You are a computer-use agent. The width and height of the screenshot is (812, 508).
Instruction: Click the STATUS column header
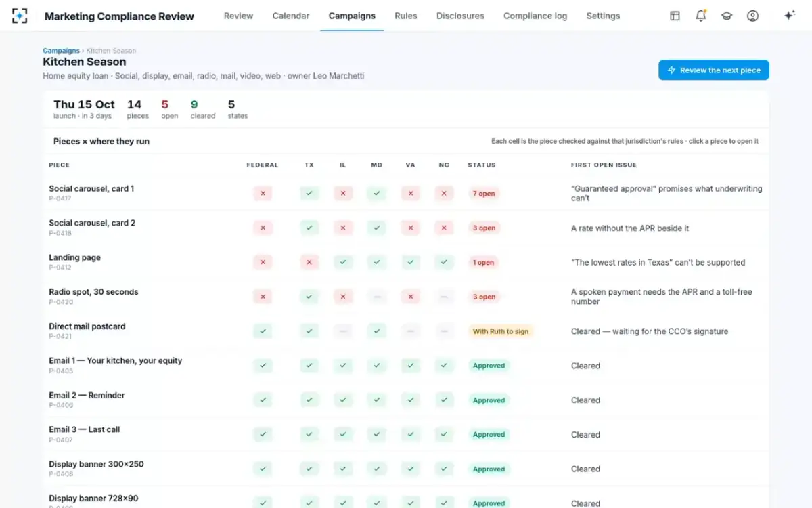[482, 165]
